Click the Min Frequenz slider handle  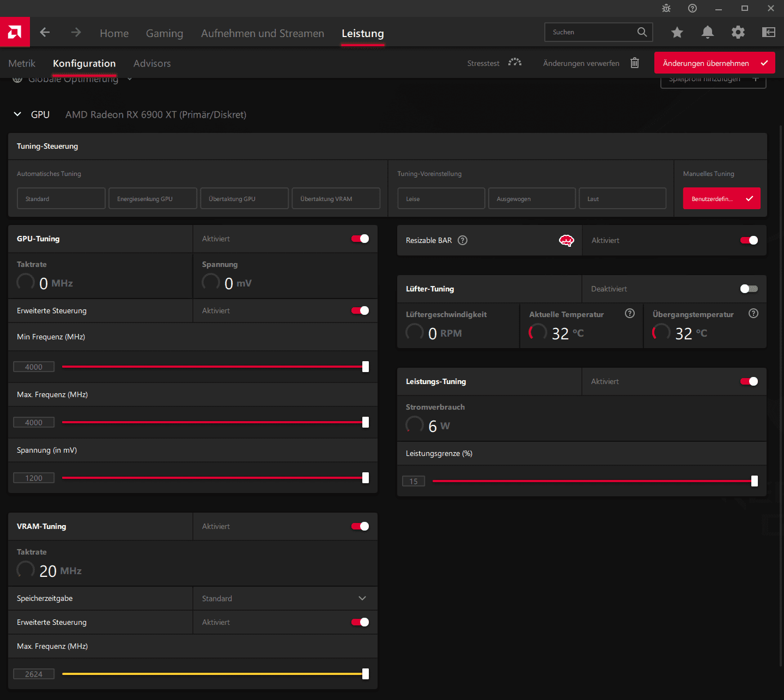366,367
